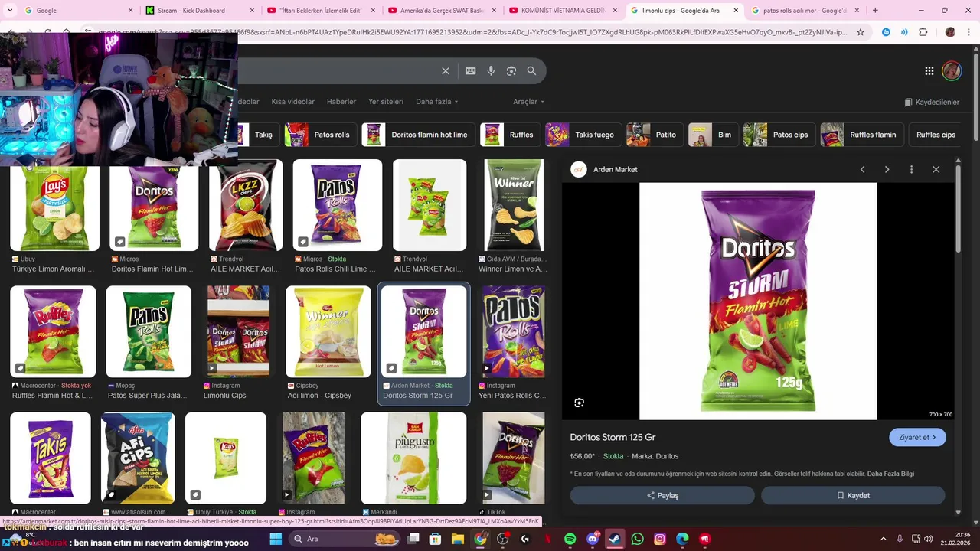The height and width of the screenshot is (551, 980).
Task: Click the Chrome profile picture in toolbar
Action: click(x=950, y=32)
